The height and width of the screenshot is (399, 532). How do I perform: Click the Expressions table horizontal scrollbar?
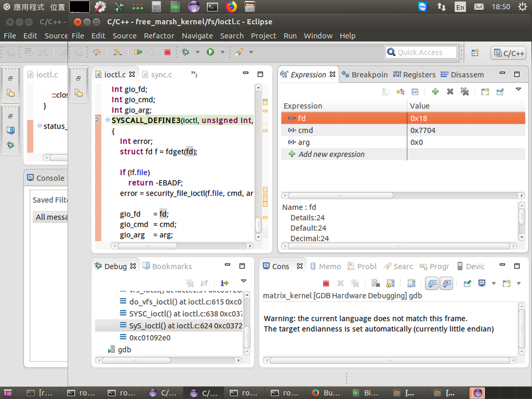click(341, 196)
